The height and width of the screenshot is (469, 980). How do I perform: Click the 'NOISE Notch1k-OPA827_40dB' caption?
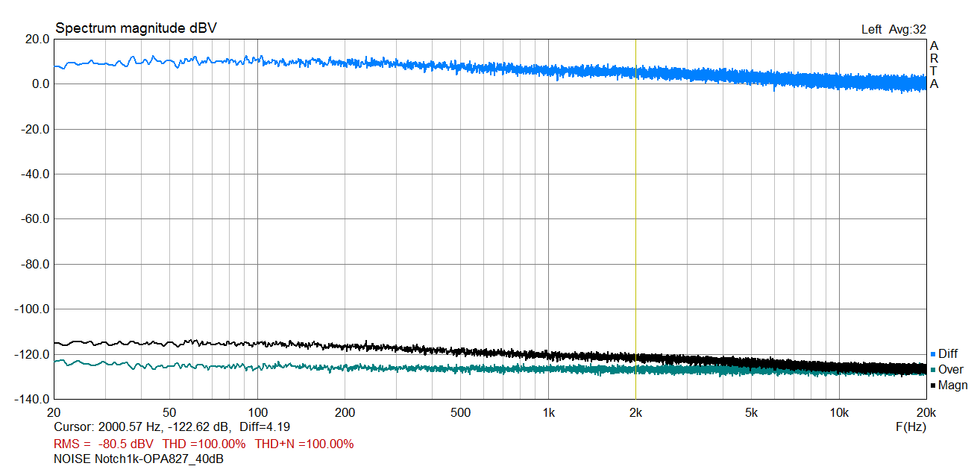point(139,459)
